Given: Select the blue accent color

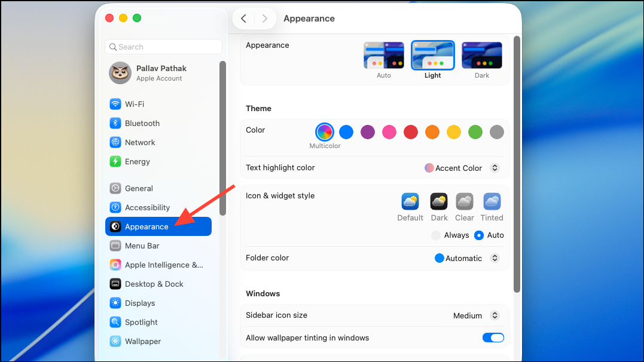Looking at the screenshot, I should (x=346, y=132).
